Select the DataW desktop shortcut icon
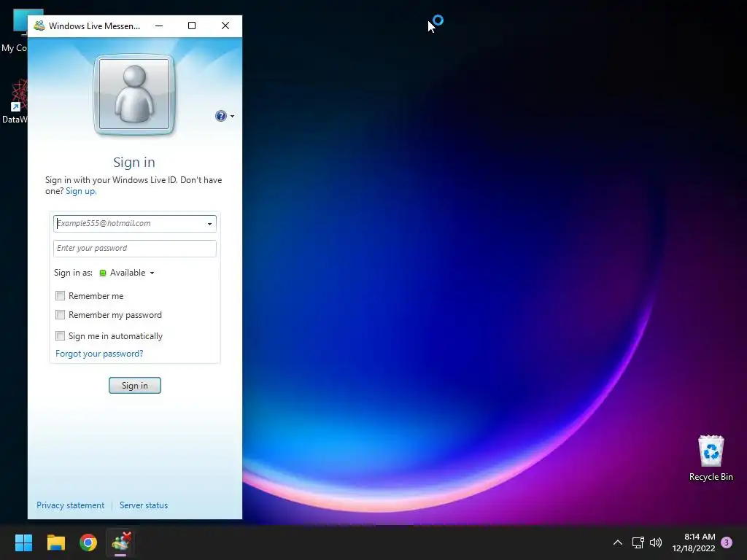Screen dimensions: 747x560 coord(15,102)
